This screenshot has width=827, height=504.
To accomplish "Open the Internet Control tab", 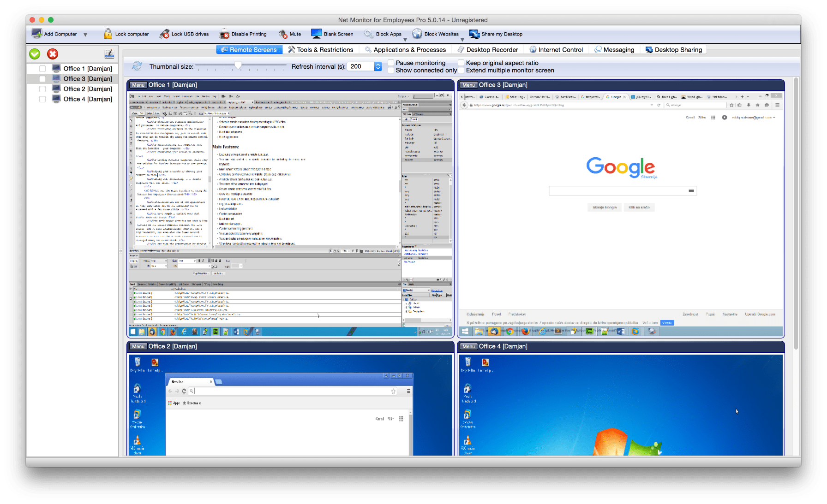I will pos(556,50).
